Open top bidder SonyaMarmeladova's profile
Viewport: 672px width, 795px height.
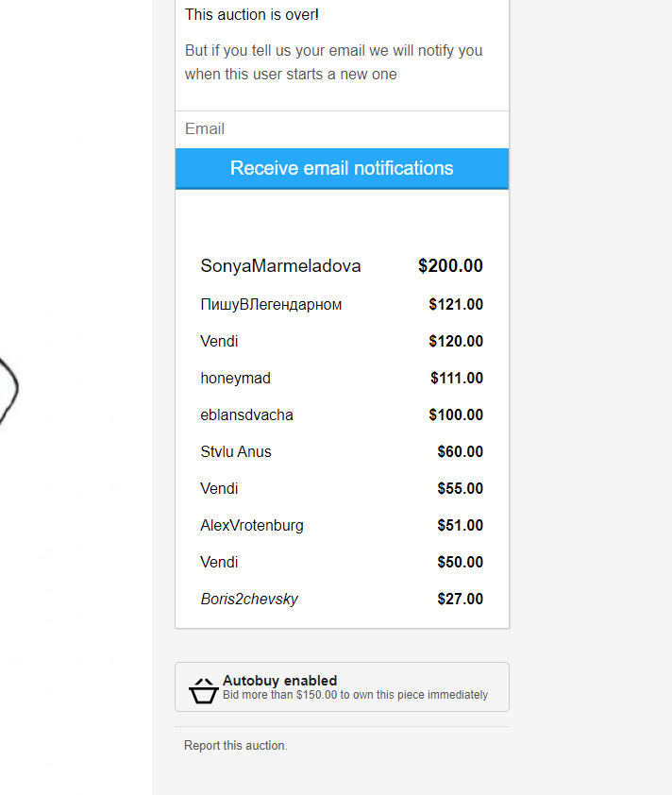280,266
